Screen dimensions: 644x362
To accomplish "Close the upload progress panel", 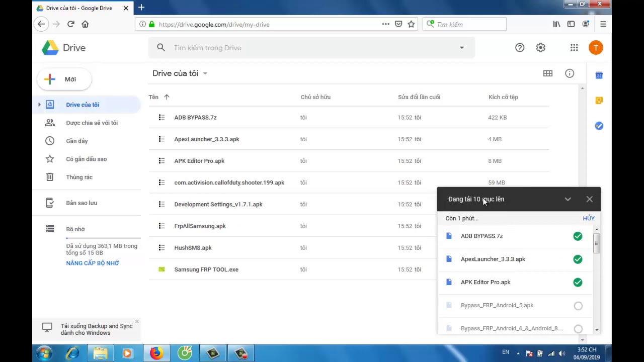I will 590,199.
